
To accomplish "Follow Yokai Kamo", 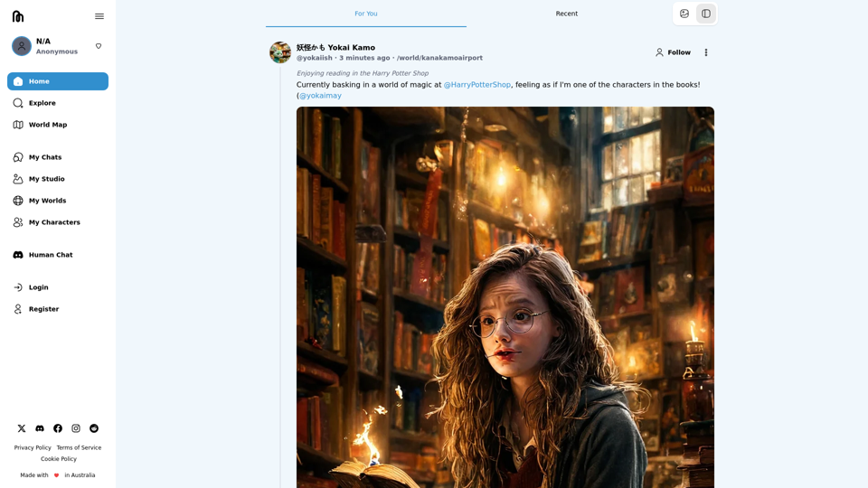I will click(673, 52).
